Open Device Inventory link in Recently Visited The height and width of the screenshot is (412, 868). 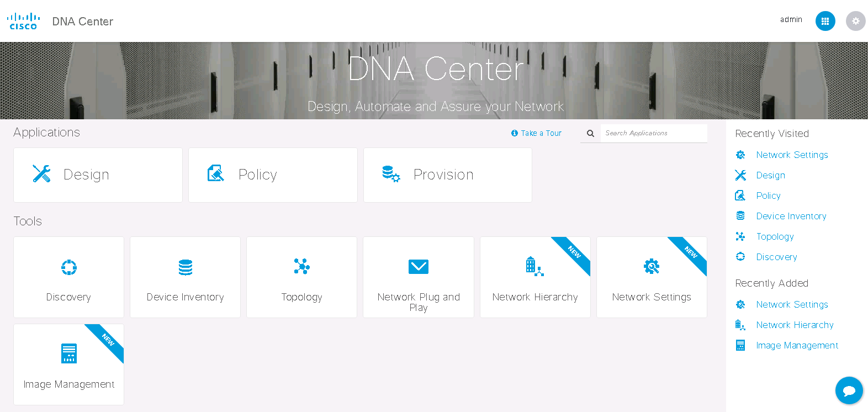(x=791, y=216)
